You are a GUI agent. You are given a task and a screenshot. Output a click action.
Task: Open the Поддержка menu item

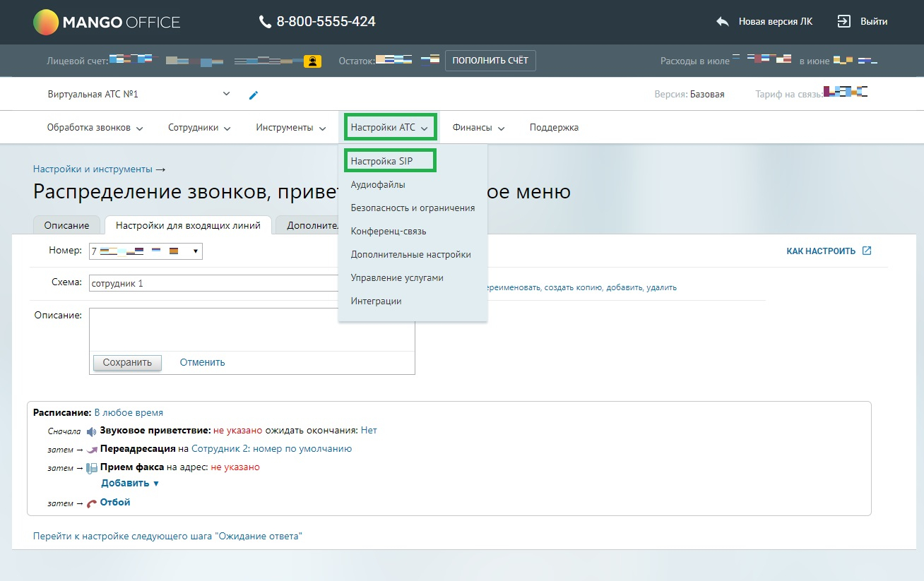click(x=554, y=128)
